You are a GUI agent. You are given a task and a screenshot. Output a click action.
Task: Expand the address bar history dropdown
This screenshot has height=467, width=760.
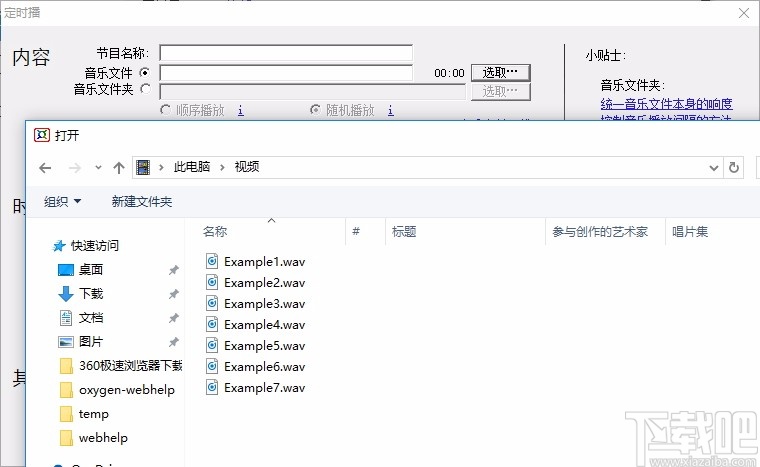(713, 168)
